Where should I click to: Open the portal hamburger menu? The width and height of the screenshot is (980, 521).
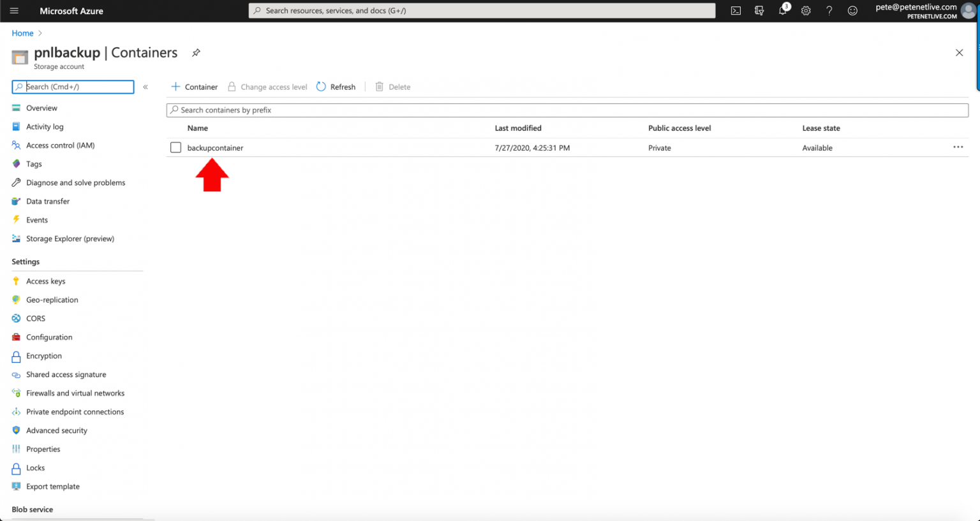coord(14,11)
